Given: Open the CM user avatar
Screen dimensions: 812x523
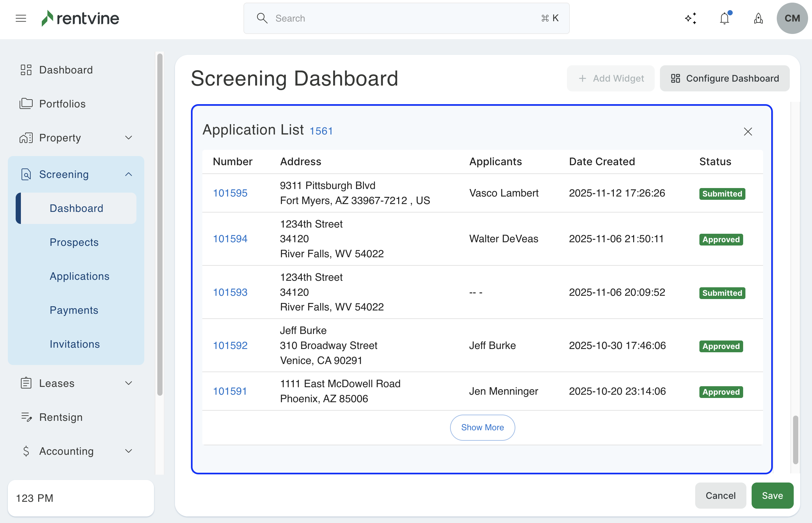Looking at the screenshot, I should tap(792, 18).
